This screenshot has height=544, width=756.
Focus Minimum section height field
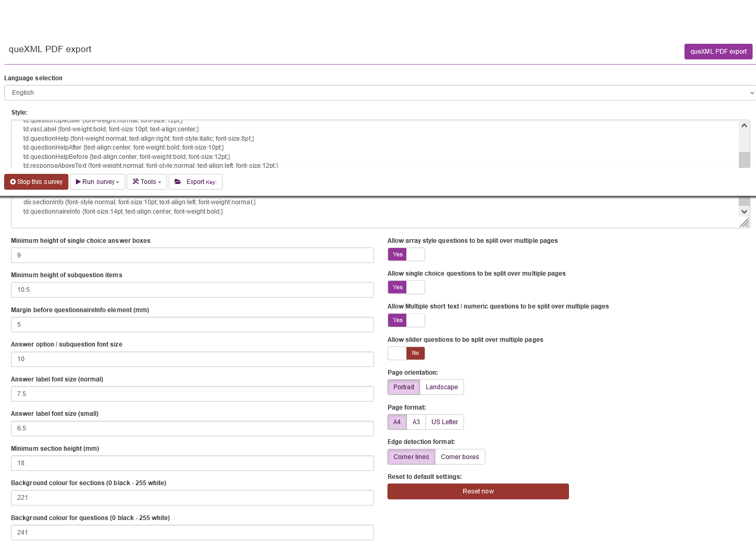coord(192,463)
